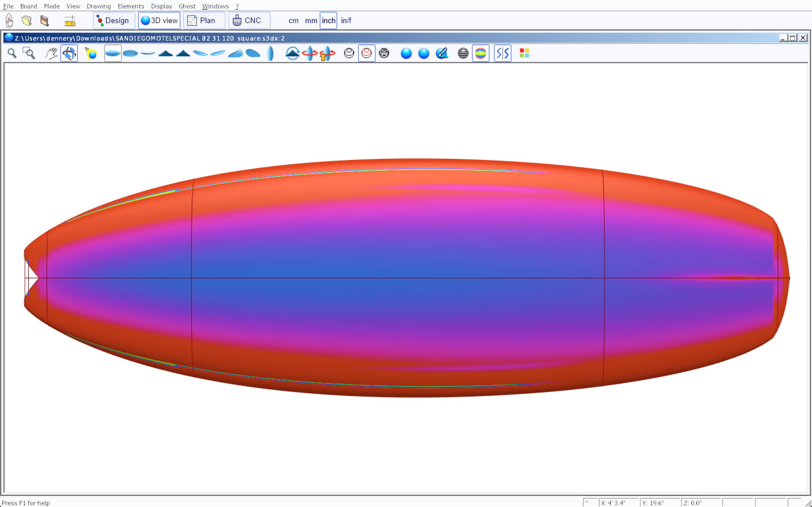
Task: Switch units to mm
Action: pos(311,21)
